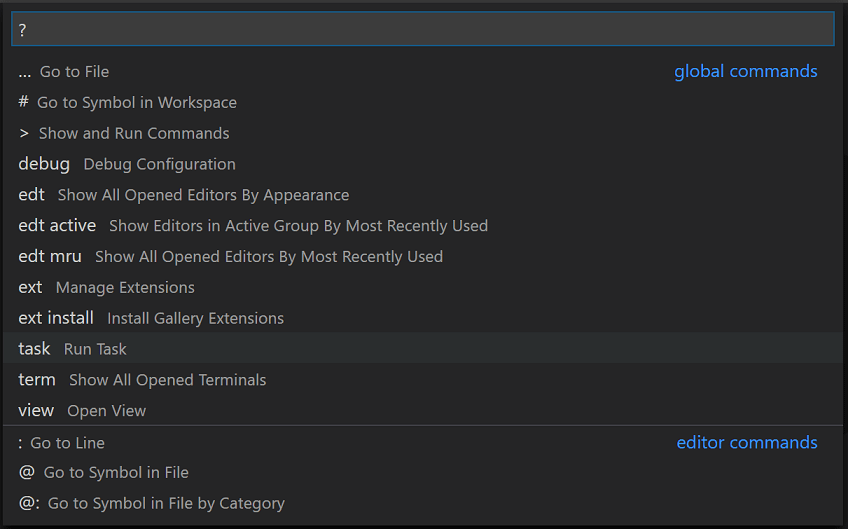848x529 pixels.
Task: Choose Go to Symbol in Workspace
Action: point(136,103)
